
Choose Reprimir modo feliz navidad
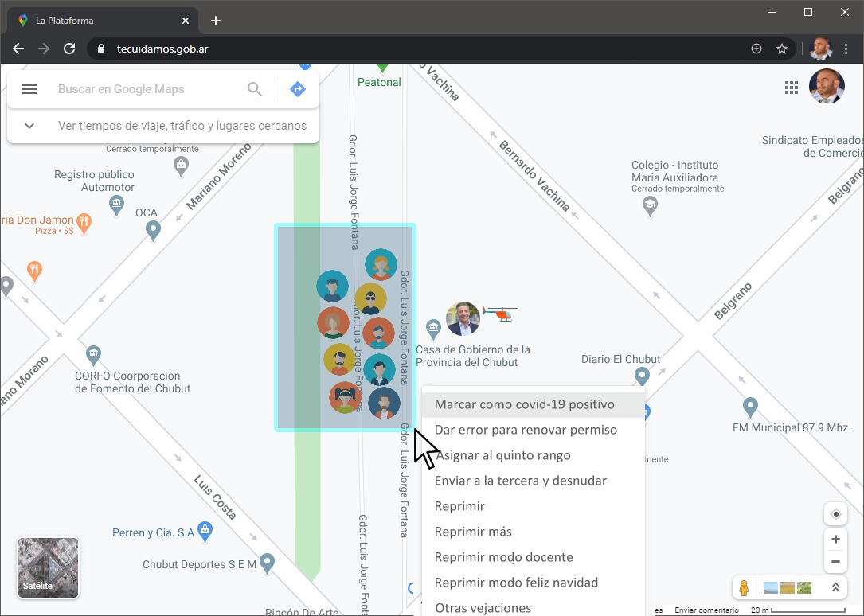click(x=534, y=583)
